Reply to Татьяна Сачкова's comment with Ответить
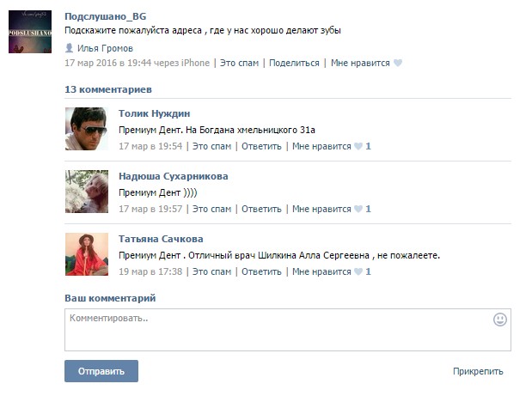 (261, 272)
